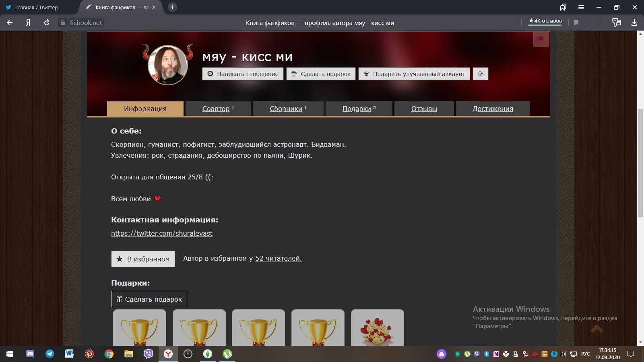Open browser downloads via the download icon
The height and width of the screenshot is (362, 644).
coord(635,23)
